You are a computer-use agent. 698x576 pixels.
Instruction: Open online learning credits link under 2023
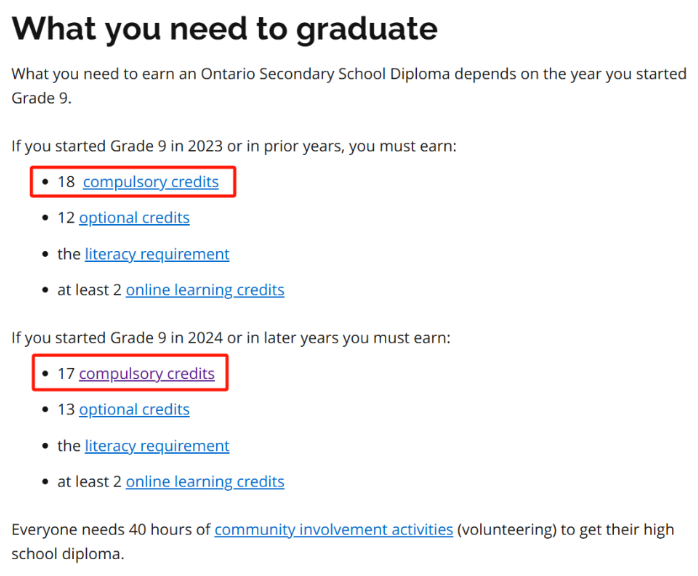[x=205, y=290]
